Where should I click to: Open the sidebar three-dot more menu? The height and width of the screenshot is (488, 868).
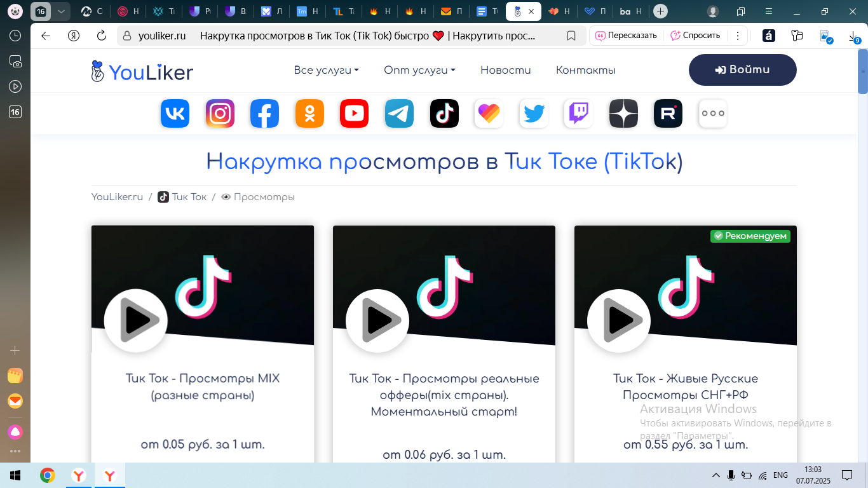pos(15,451)
